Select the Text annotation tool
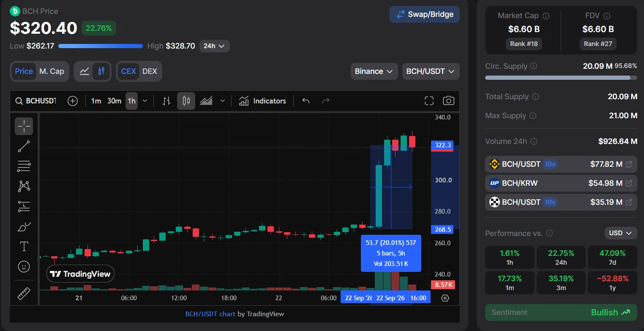The image size is (644, 331). tap(24, 247)
